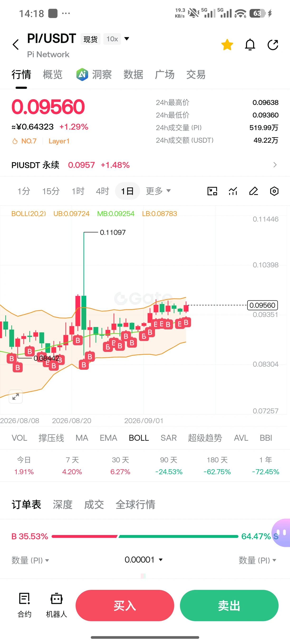Open 机器人 trading bot icon
Viewport: 290px width, 644px height.
point(57,605)
